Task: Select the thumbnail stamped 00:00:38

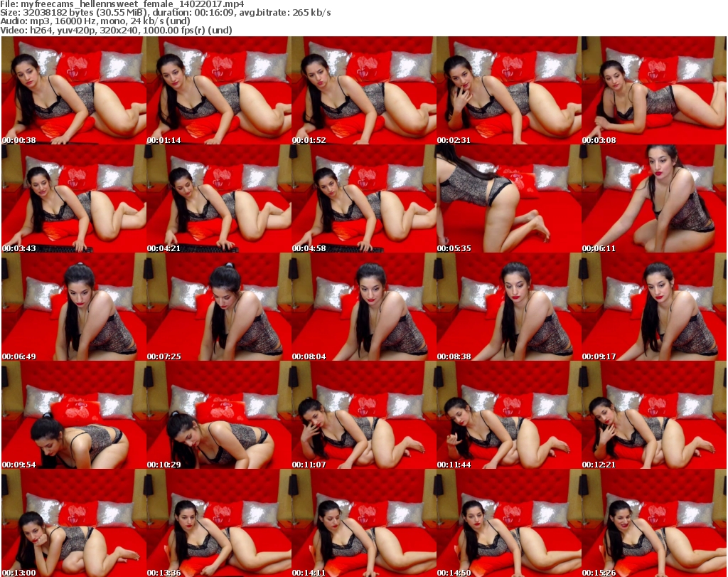Action: 74,90
